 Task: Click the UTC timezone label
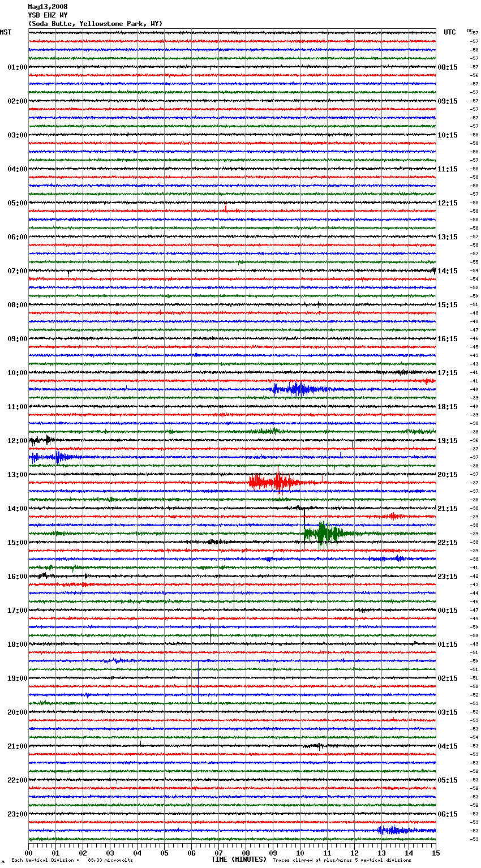coord(449,32)
